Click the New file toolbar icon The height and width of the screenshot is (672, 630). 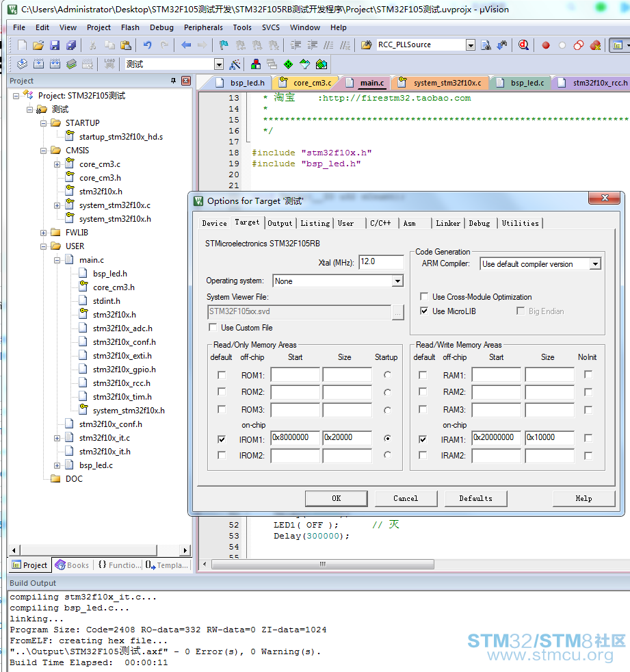tap(22, 45)
